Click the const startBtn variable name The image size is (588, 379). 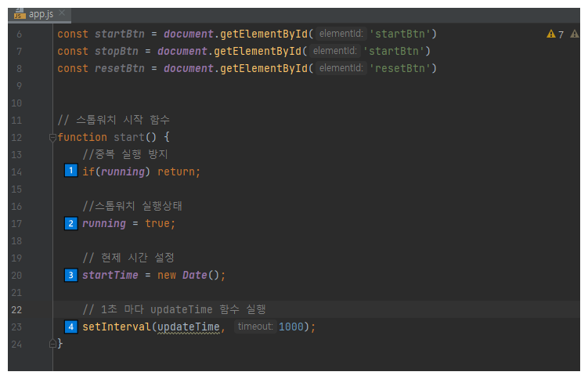pos(119,34)
